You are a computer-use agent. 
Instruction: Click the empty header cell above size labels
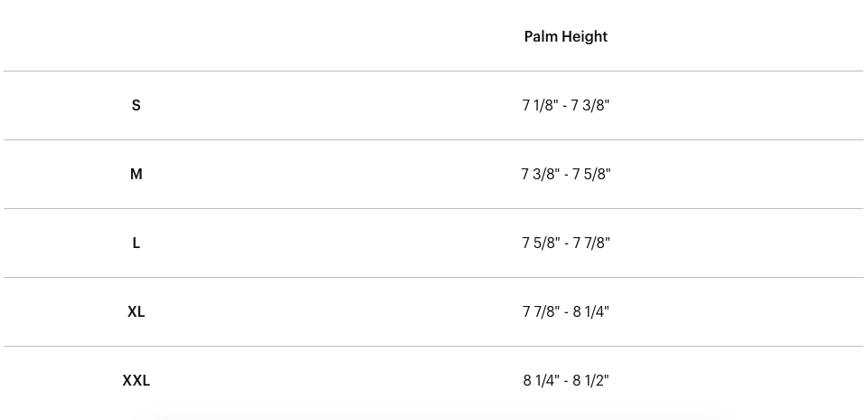137,36
